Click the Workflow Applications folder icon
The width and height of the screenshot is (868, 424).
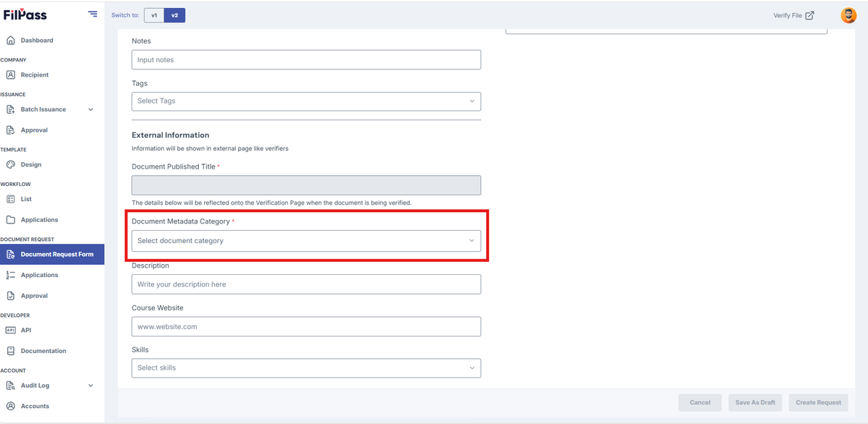point(10,220)
